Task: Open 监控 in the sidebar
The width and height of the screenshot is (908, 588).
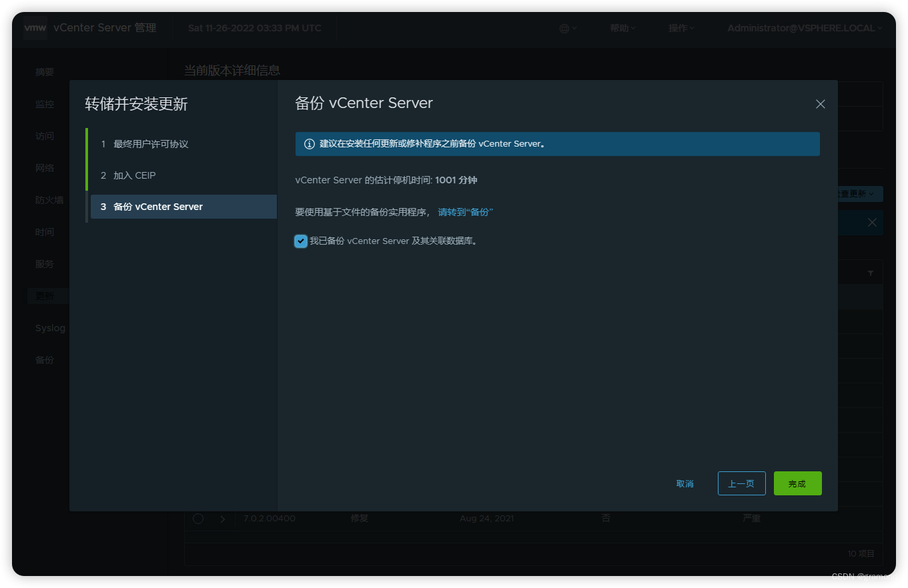Action: [x=45, y=104]
